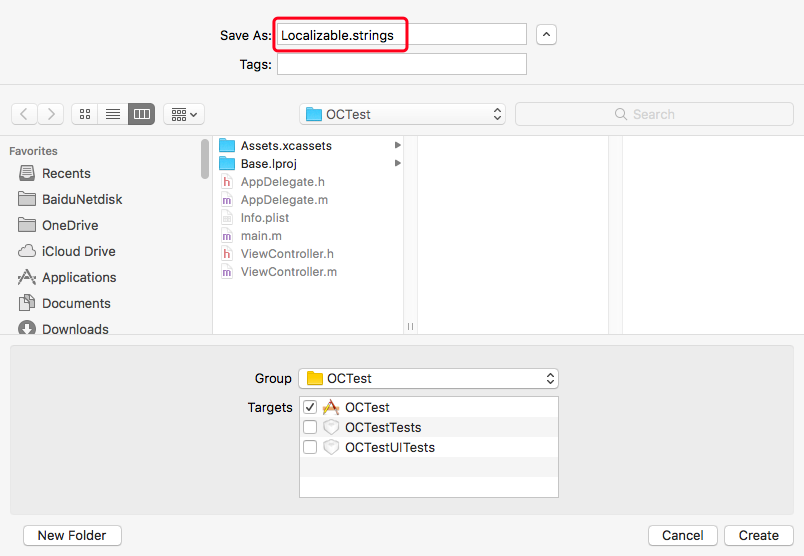Collapse the dialog with the chevron-up button
Viewport: 804px width, 556px height.
(546, 35)
